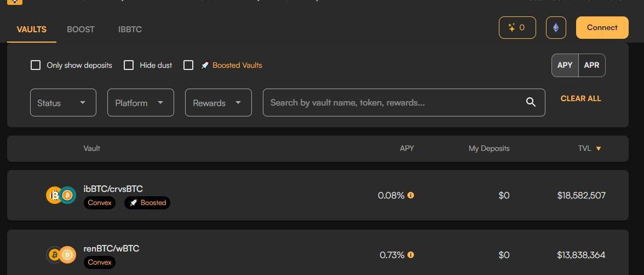
Task: Click info icon next to 0.73% APY
Action: click(x=411, y=255)
